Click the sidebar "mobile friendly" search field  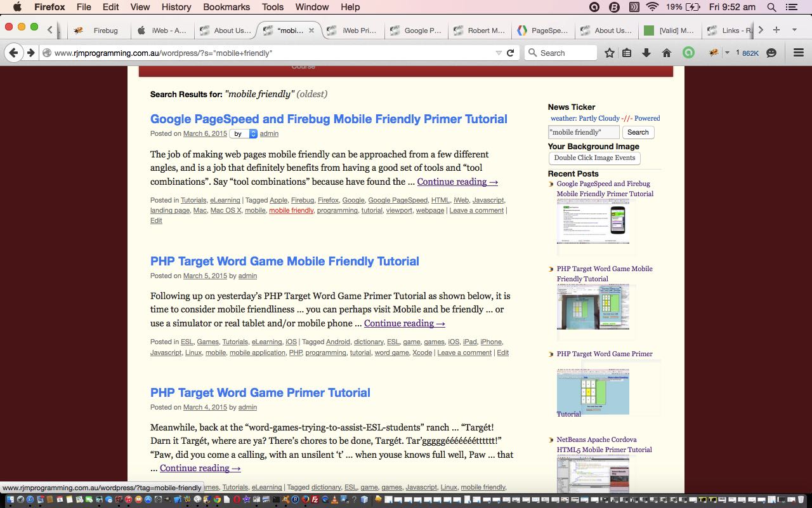click(584, 132)
